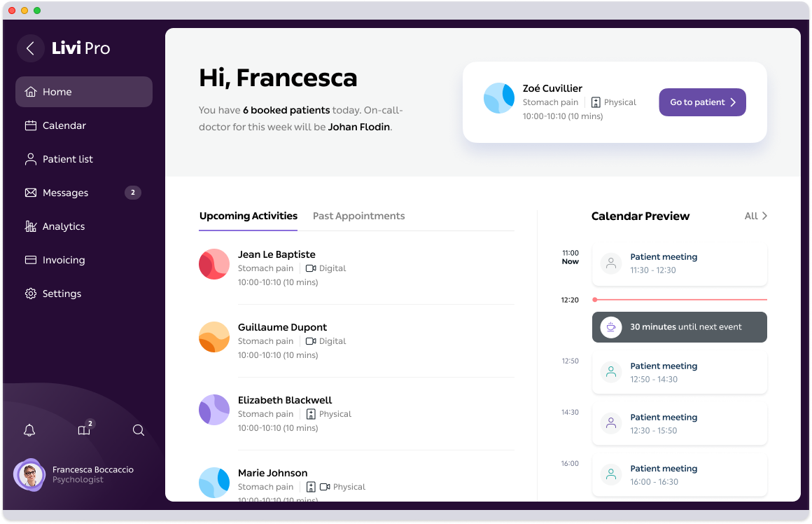Open the Calendar menu item

(64, 125)
